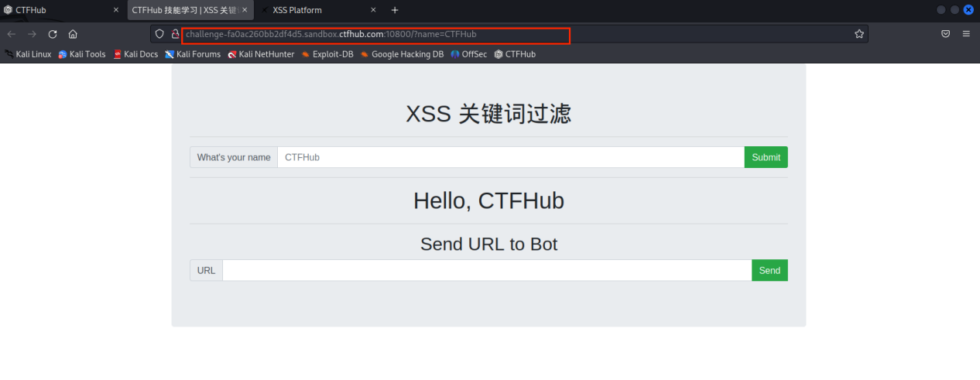Viewport: 980px width, 380px height.
Task: Click the What's your name label
Action: pyautogui.click(x=234, y=157)
